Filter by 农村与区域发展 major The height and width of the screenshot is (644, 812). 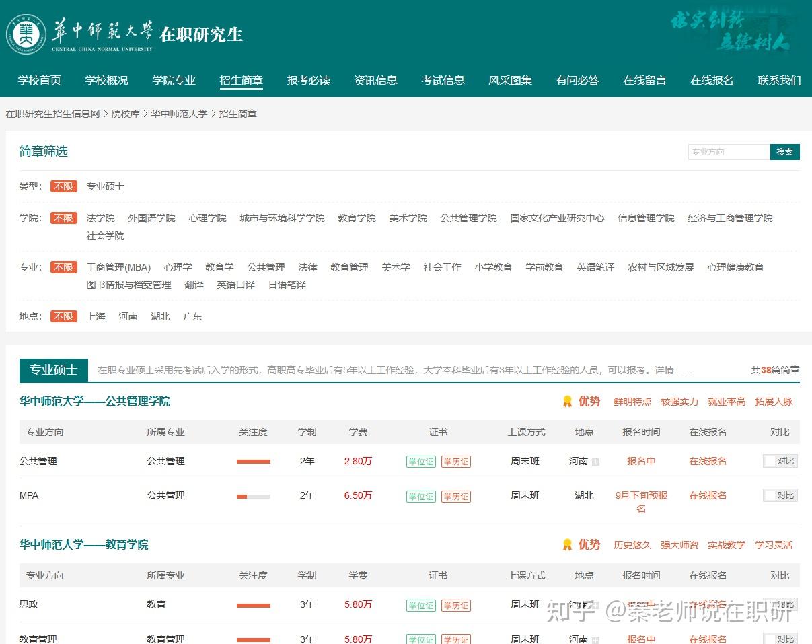click(661, 267)
